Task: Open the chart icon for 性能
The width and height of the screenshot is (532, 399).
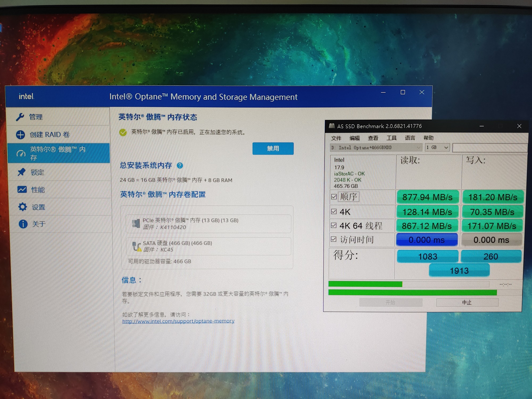Action: [22, 189]
